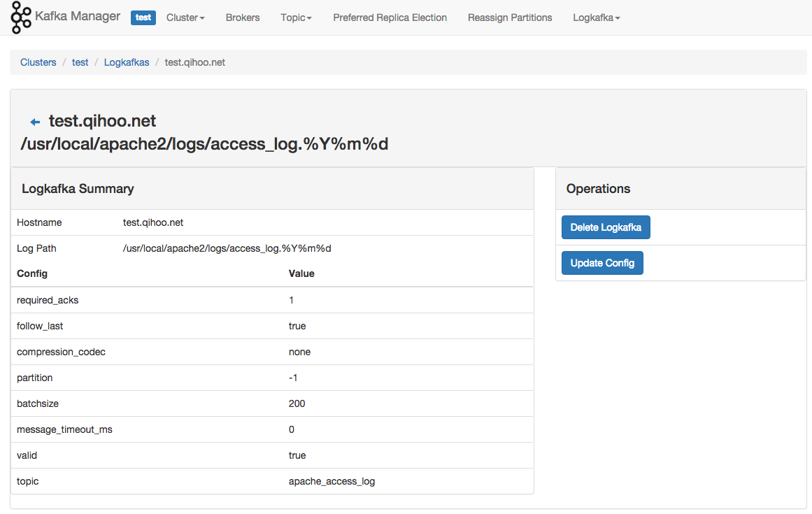Select the follow_last config name
This screenshot has height=514, width=812.
coord(40,326)
